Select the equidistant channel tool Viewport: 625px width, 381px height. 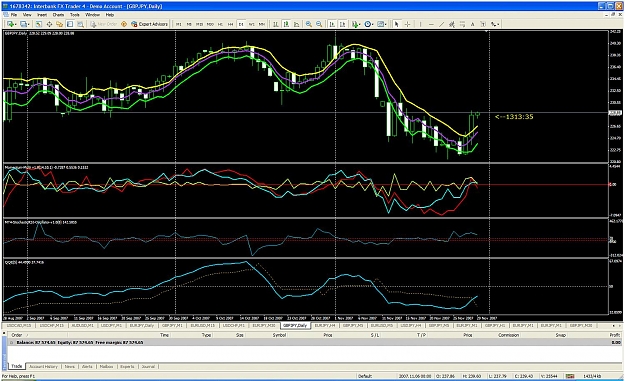[452, 24]
